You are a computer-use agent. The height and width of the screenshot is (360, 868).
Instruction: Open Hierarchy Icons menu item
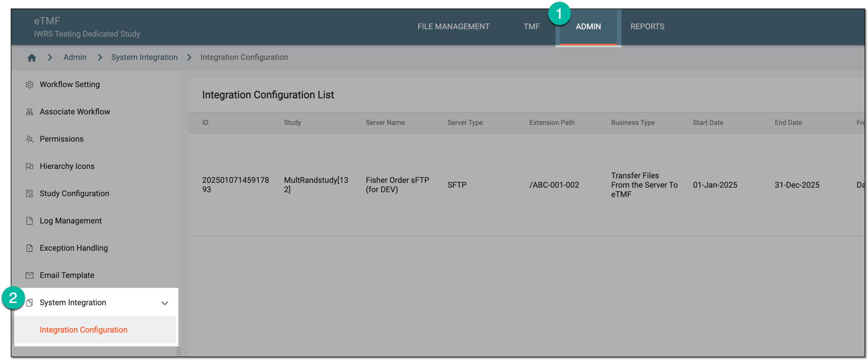click(67, 166)
